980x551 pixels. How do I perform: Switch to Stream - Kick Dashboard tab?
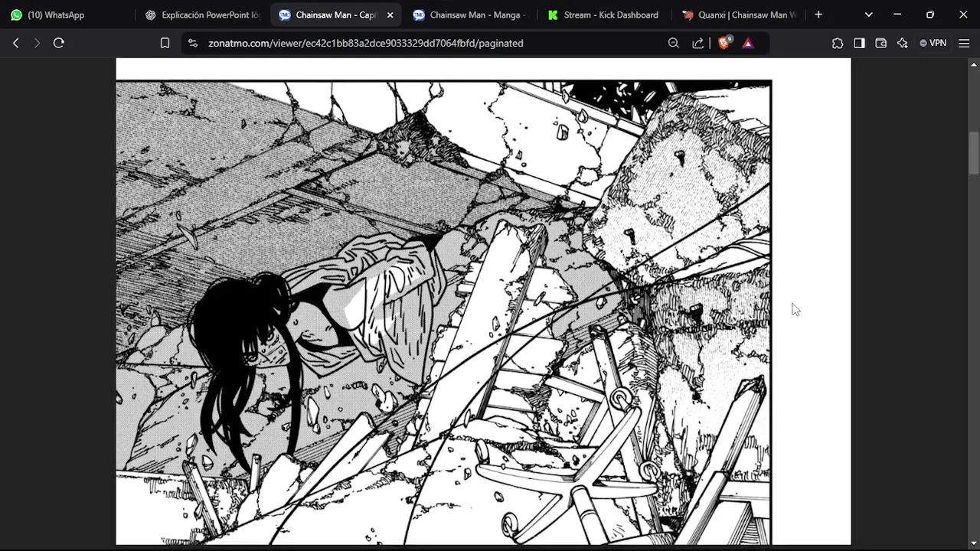click(x=604, y=15)
